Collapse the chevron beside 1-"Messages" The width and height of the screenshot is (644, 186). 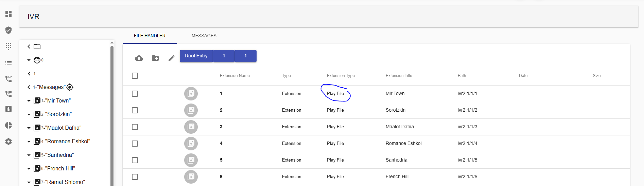click(29, 87)
